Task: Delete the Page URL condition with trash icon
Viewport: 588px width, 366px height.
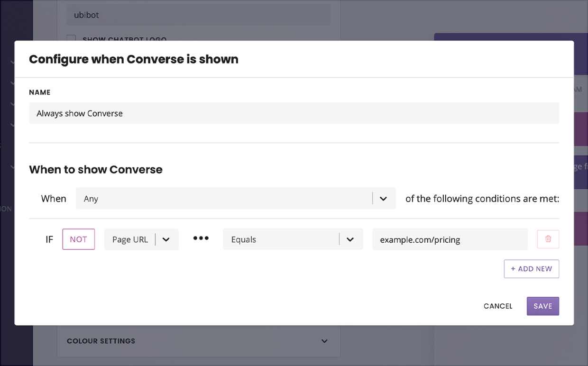Action: pos(548,239)
